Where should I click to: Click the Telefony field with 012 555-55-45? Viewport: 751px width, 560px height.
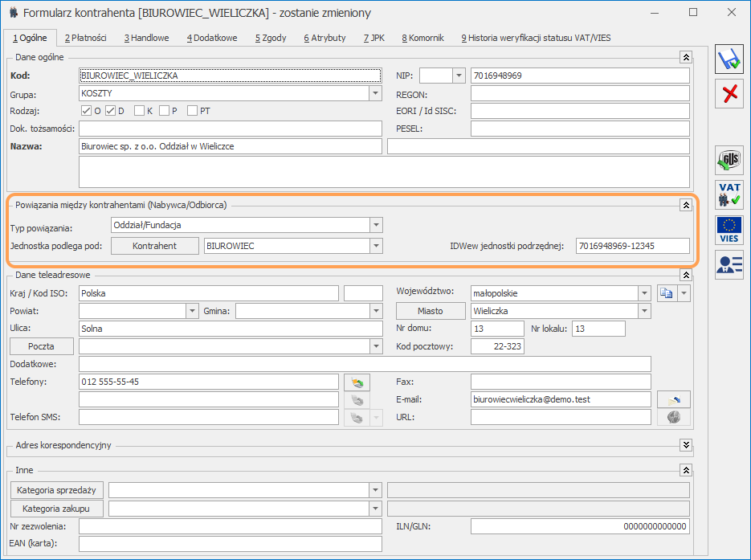point(208,382)
